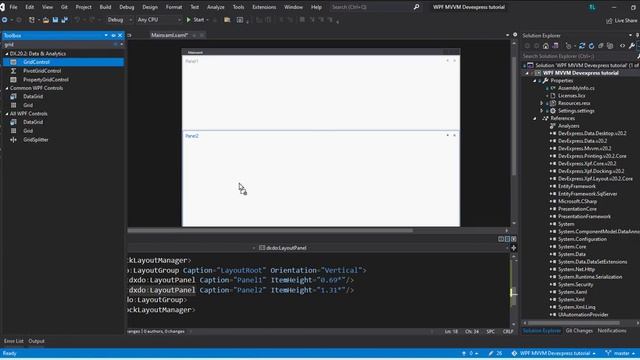Open the Git menu
The image size is (640, 360).
64,7
